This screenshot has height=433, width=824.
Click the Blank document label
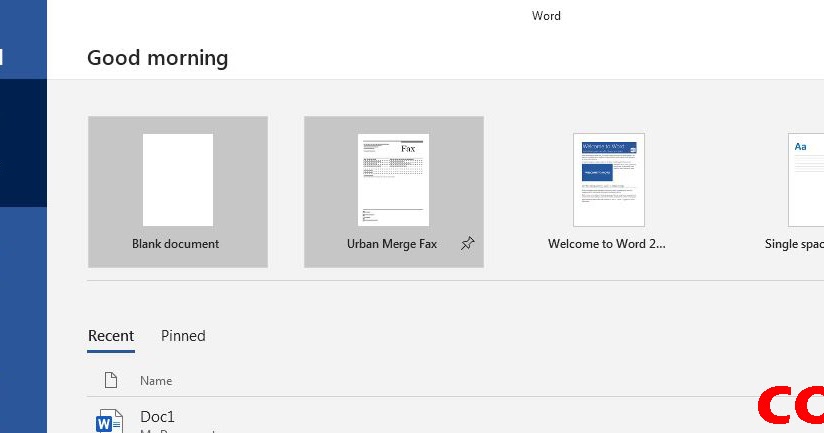point(176,244)
